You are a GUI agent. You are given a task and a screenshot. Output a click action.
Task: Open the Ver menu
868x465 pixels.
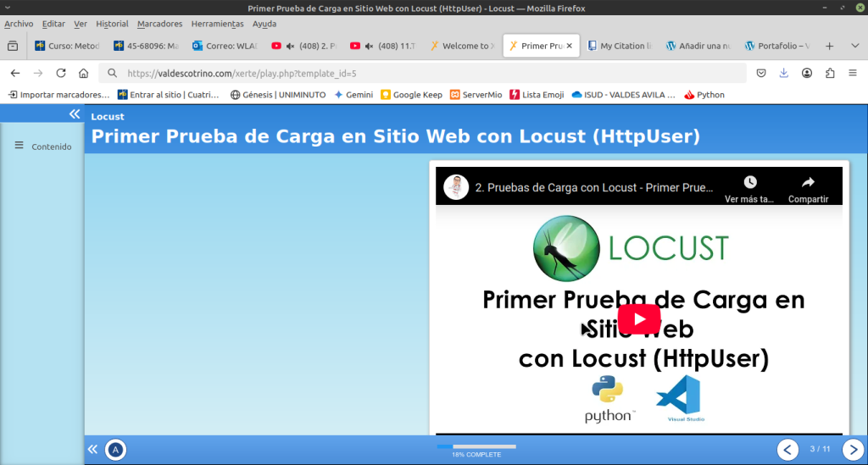[81, 24]
